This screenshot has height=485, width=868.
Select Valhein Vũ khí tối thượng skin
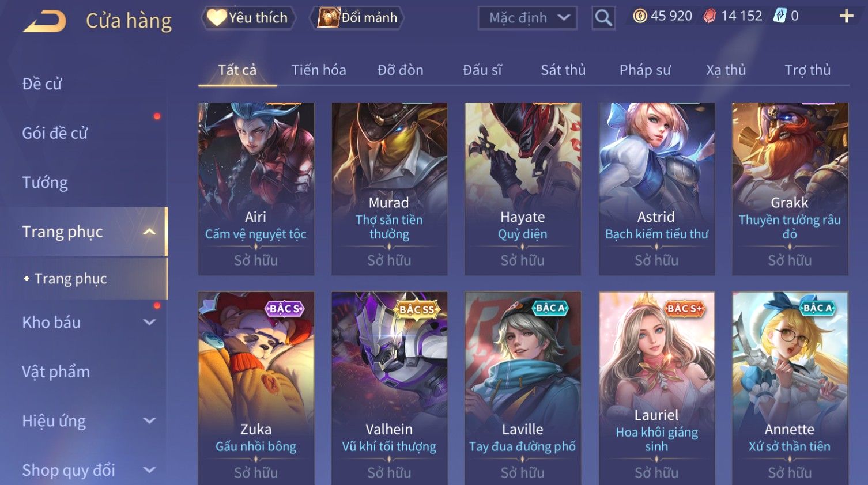[x=389, y=388]
